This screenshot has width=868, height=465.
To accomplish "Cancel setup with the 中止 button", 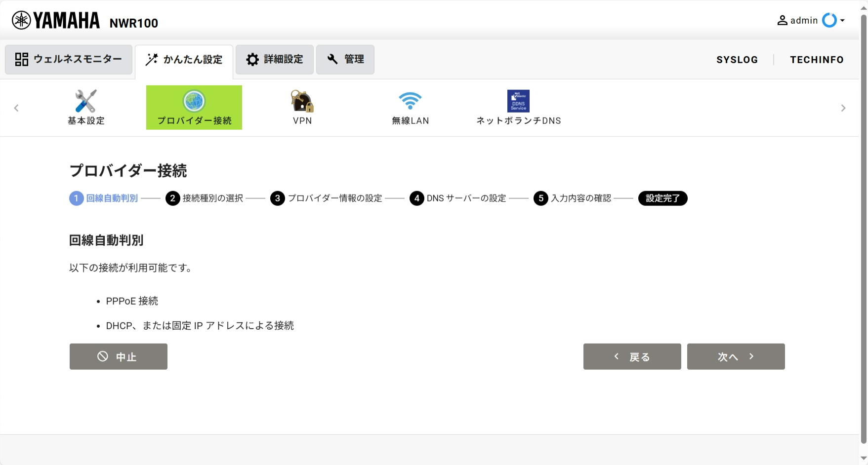I will pyautogui.click(x=119, y=356).
